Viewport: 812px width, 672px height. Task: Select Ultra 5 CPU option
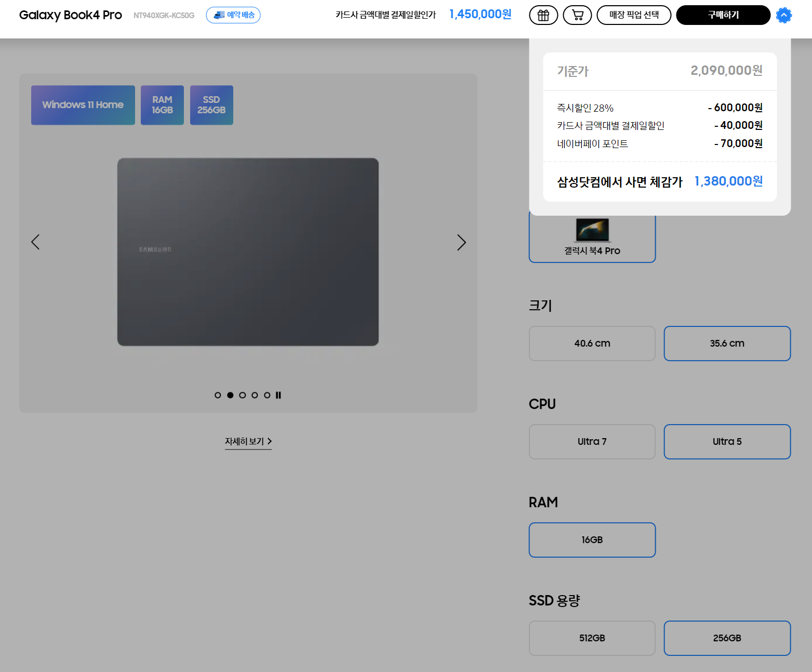coord(727,442)
